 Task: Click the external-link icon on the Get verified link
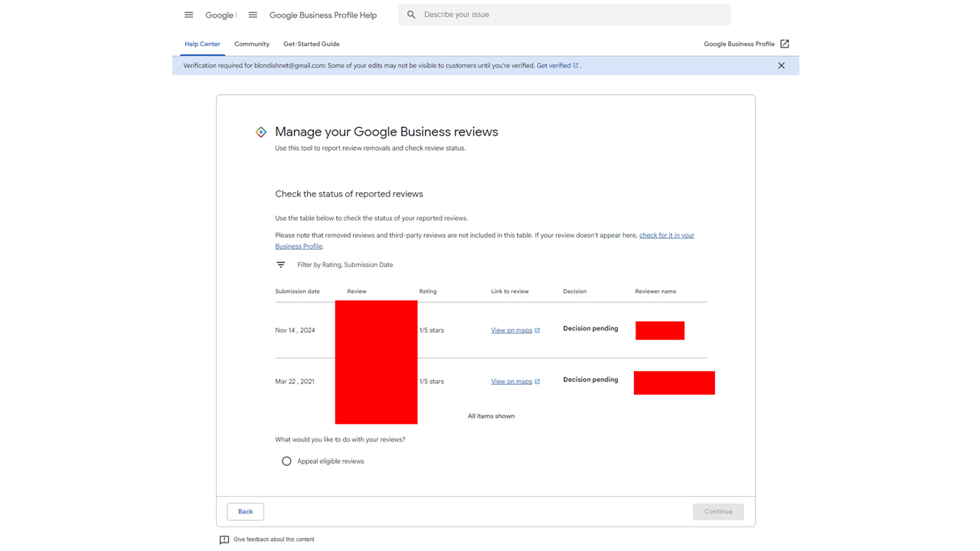pyautogui.click(x=575, y=65)
